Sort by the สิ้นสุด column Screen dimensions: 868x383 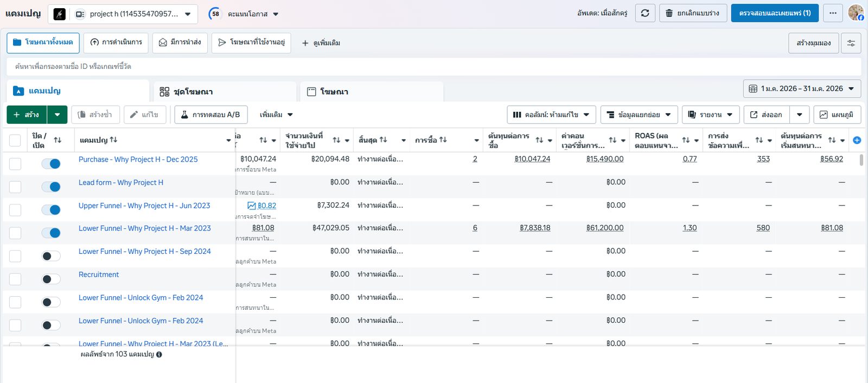384,139
